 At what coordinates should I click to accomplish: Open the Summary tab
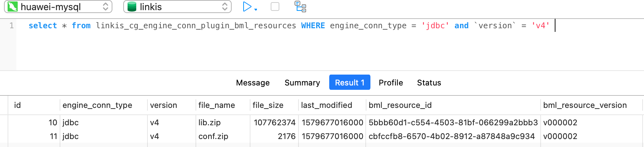click(x=302, y=83)
